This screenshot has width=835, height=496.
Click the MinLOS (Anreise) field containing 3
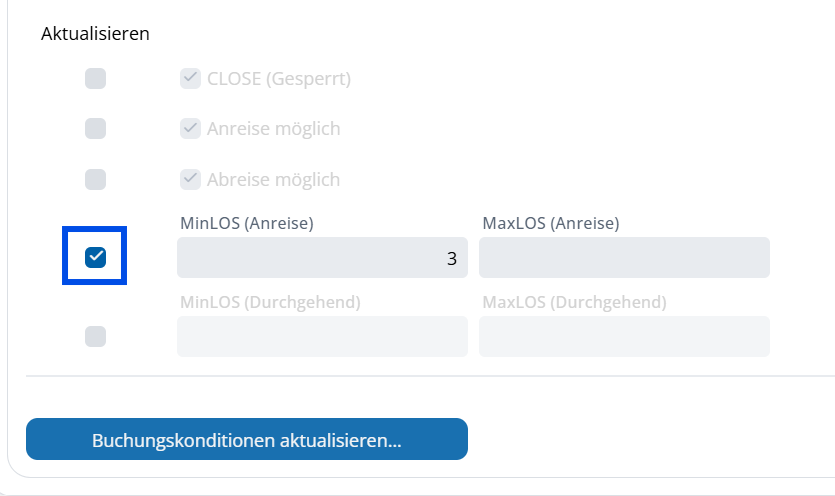click(x=322, y=258)
